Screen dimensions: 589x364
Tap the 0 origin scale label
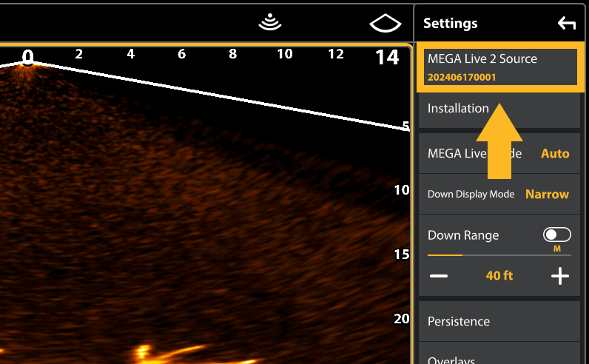pyautogui.click(x=28, y=58)
